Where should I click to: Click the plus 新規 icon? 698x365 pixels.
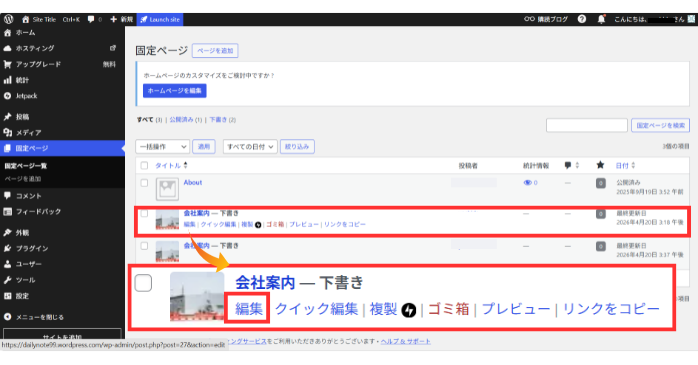(114, 19)
